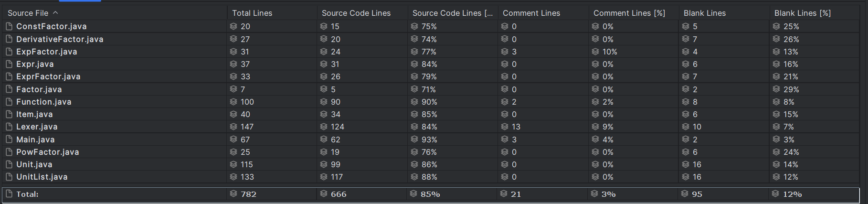Click the file icon next to UnitList.java
The width and height of the screenshot is (868, 204).
point(9,177)
